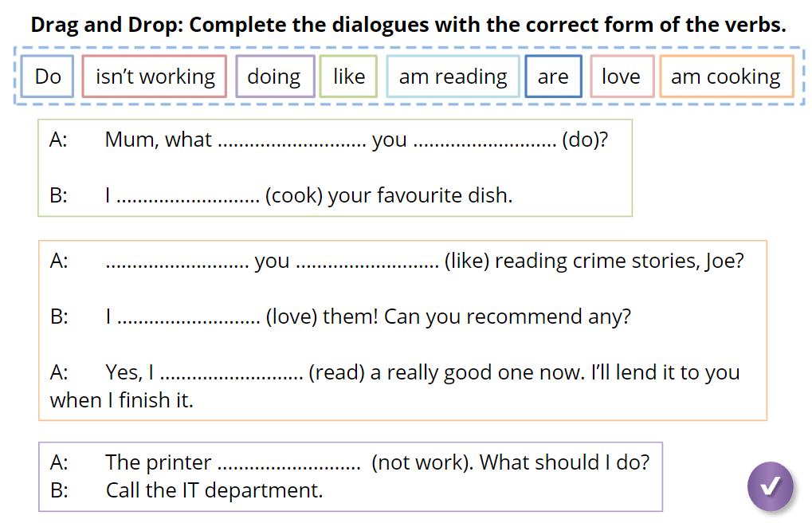Select the 'am cooking' word tile
This screenshot has width=812, height=523.
tap(727, 77)
